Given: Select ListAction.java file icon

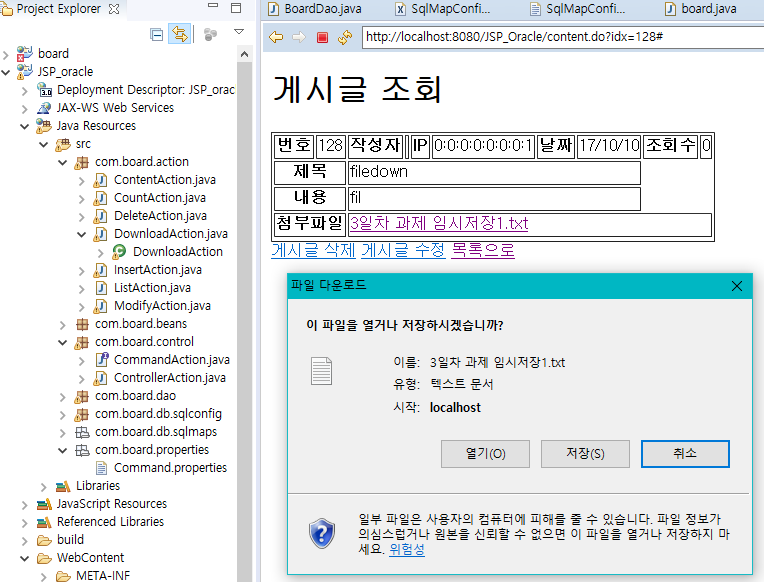Looking at the screenshot, I should point(101,288).
